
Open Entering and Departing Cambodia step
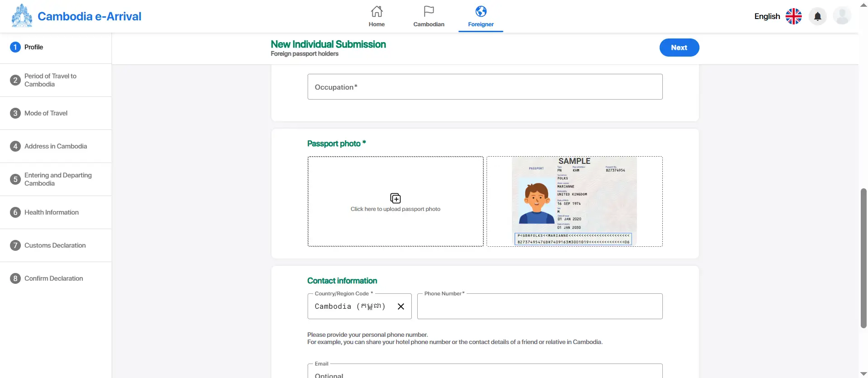(x=56, y=179)
